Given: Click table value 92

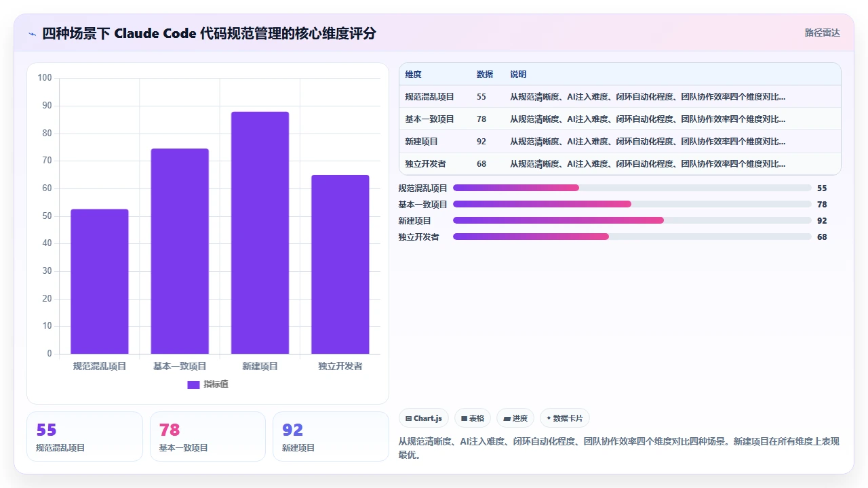Looking at the screenshot, I should (481, 142).
